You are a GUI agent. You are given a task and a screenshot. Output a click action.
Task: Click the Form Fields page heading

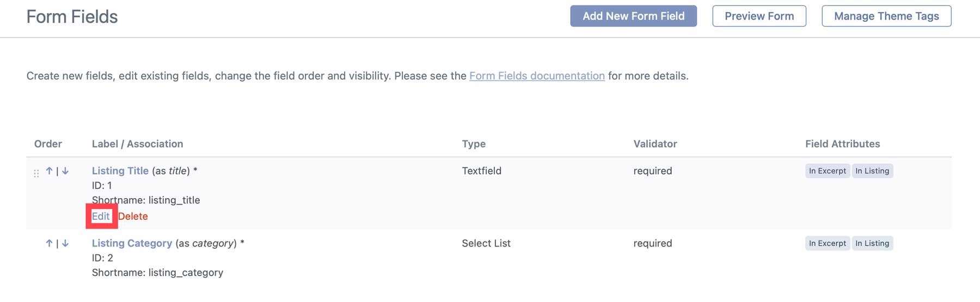72,17
